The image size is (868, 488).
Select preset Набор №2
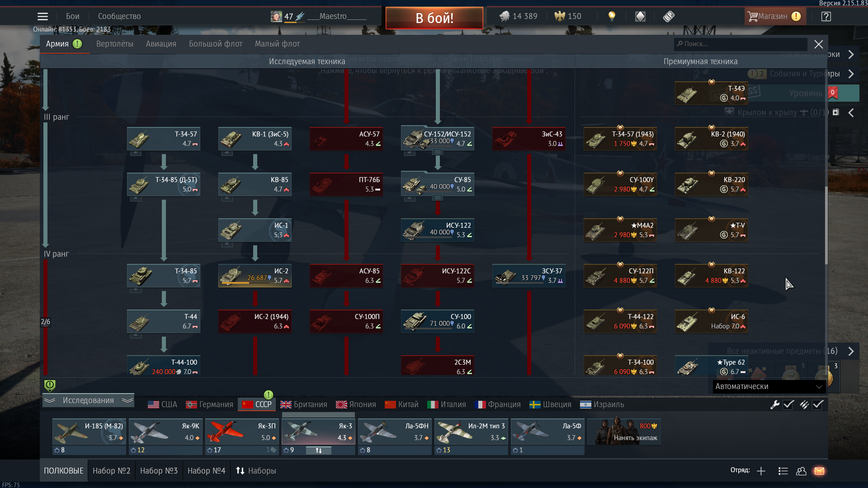coord(112,471)
